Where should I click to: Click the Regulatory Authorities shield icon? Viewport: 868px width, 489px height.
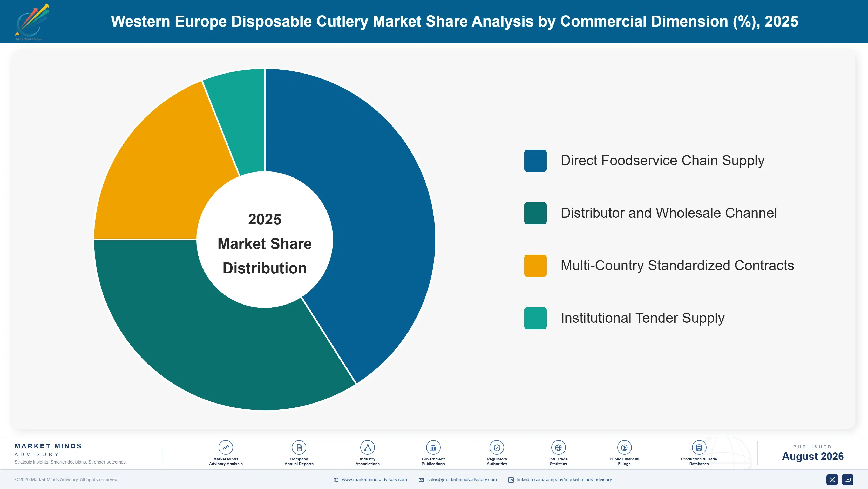pyautogui.click(x=497, y=447)
